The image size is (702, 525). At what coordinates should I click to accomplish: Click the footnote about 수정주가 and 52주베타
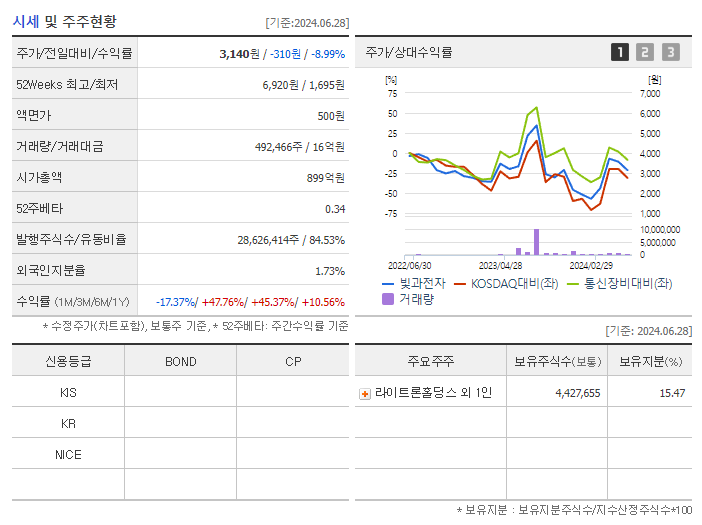tap(195, 326)
